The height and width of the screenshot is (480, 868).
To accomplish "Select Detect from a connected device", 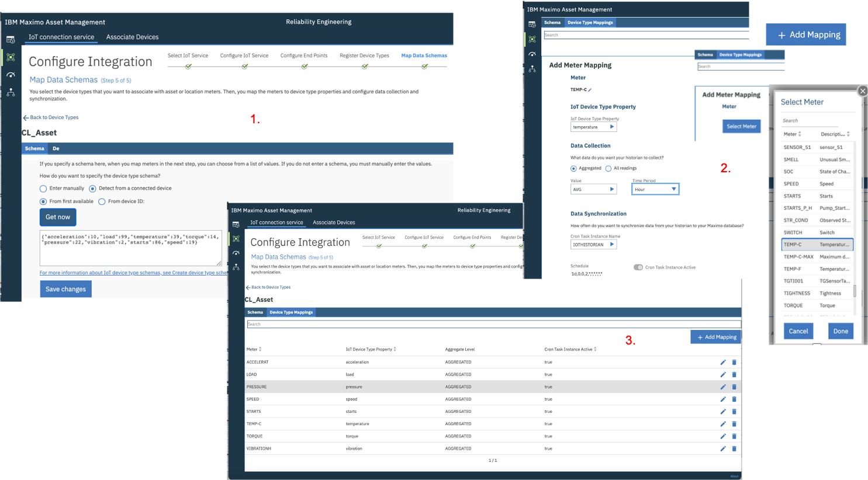I will pyautogui.click(x=92, y=189).
